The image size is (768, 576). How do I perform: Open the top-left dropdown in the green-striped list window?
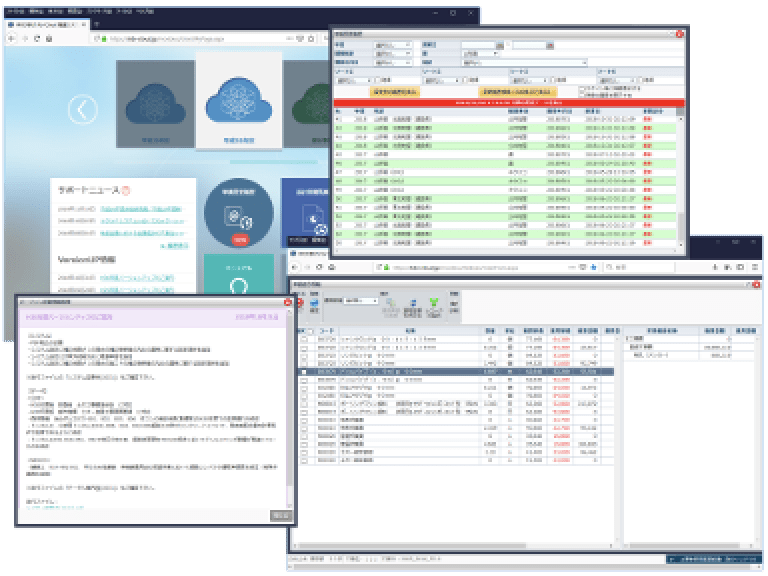[x=392, y=45]
